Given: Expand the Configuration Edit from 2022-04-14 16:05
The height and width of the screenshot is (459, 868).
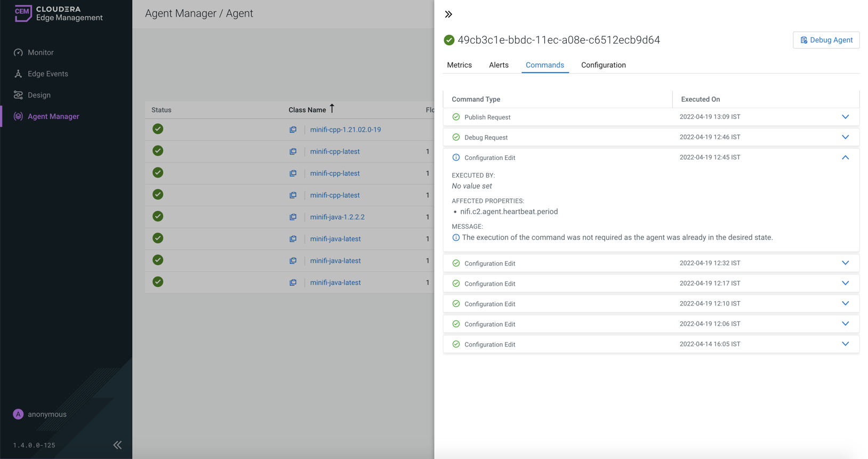Looking at the screenshot, I should (x=845, y=344).
